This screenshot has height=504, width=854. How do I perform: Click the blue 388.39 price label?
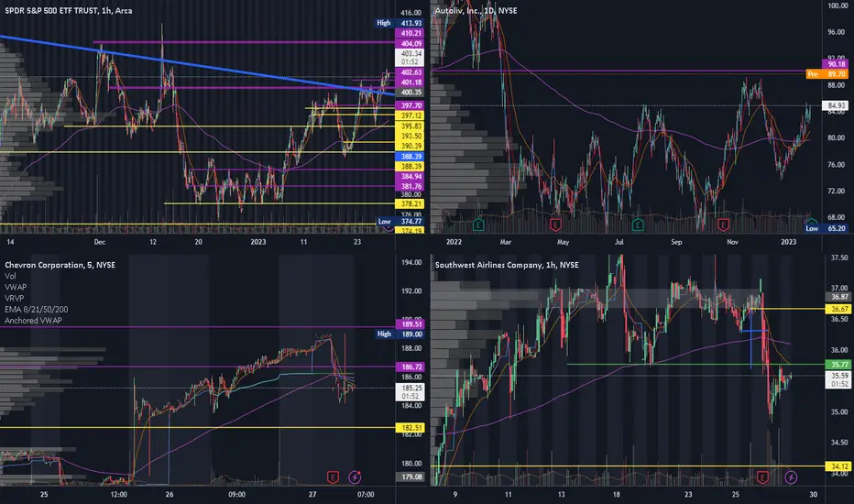click(x=411, y=157)
